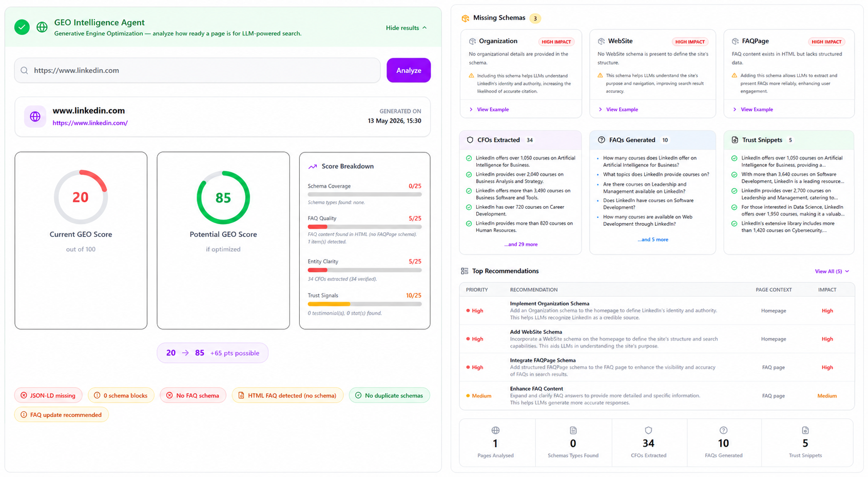Click the search magnifier icon in URL field
The width and height of the screenshot is (868, 477).
point(24,70)
